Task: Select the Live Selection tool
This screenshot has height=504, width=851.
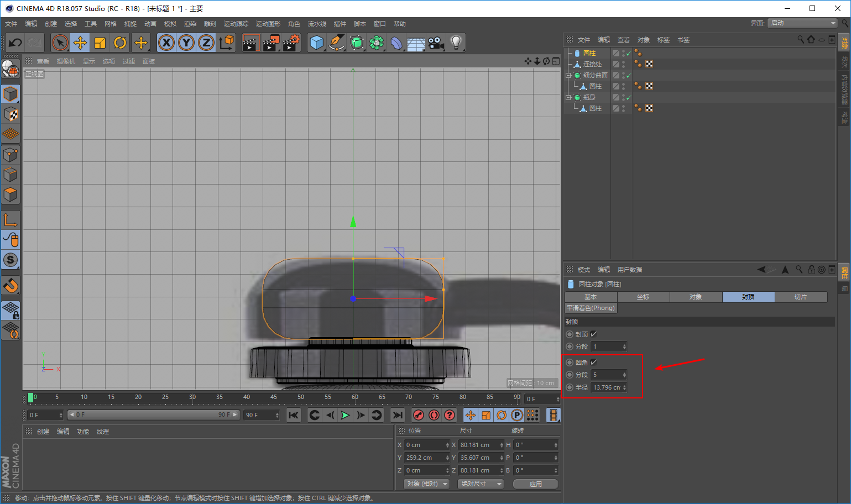Action: point(60,43)
